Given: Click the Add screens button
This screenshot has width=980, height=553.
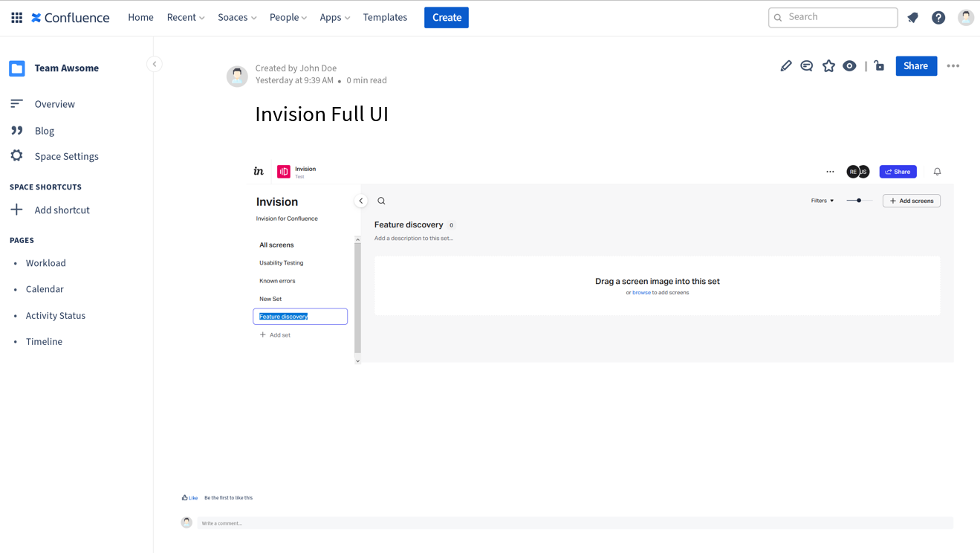Looking at the screenshot, I should 911,201.
